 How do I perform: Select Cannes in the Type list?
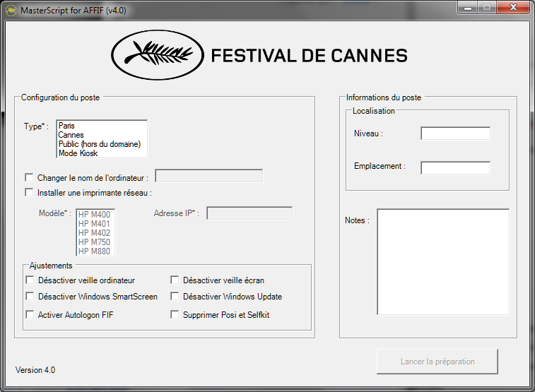tap(102, 135)
